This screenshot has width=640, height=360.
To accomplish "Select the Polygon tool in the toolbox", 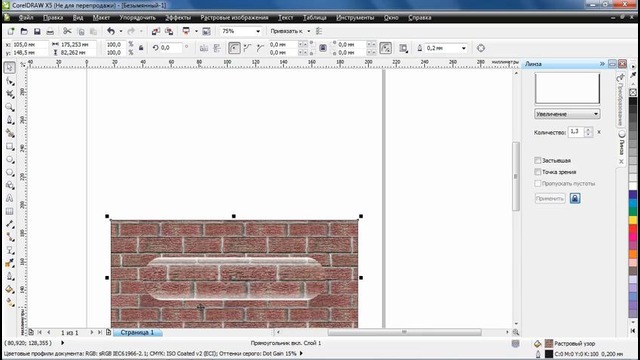I will pos(10,172).
